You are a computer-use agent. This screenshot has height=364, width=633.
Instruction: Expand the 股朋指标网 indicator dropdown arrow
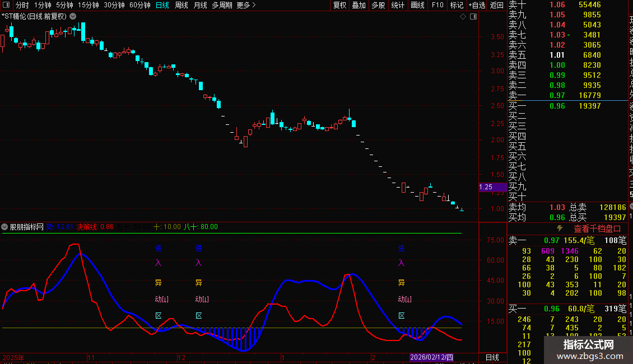(x=5, y=227)
